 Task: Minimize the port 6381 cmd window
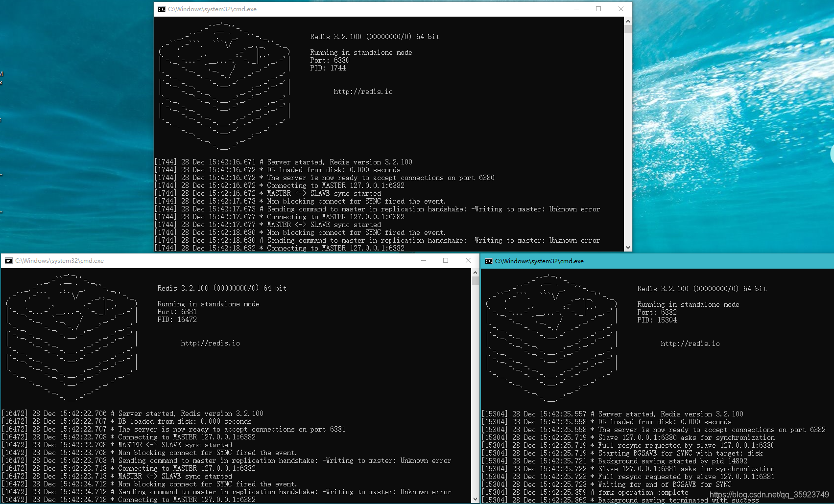coord(424,260)
